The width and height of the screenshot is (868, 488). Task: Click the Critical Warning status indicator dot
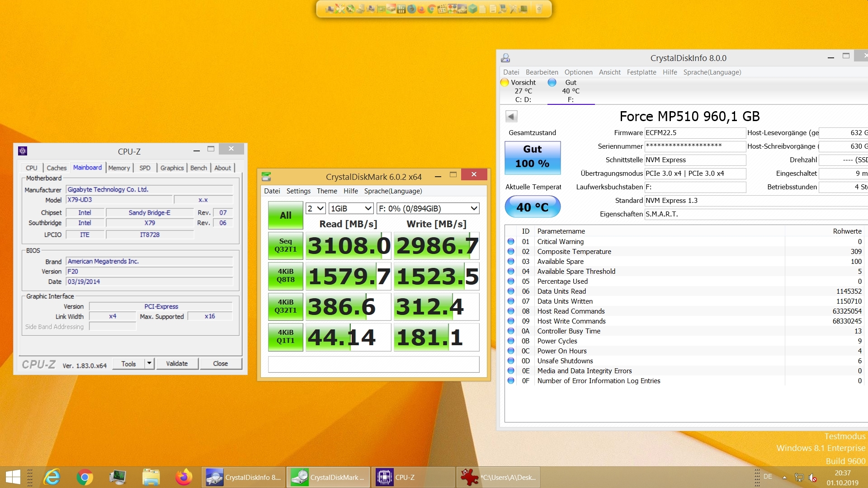pyautogui.click(x=511, y=241)
